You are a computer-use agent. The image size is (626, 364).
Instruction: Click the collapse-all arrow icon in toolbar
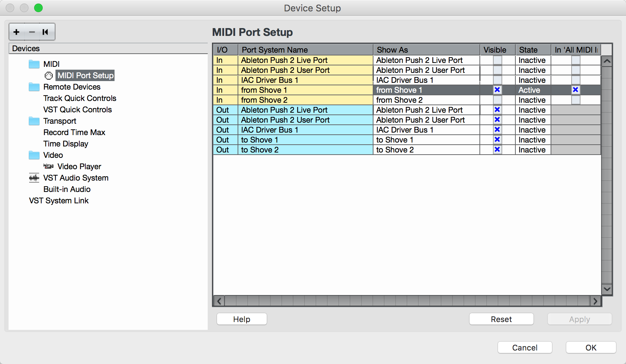[46, 32]
